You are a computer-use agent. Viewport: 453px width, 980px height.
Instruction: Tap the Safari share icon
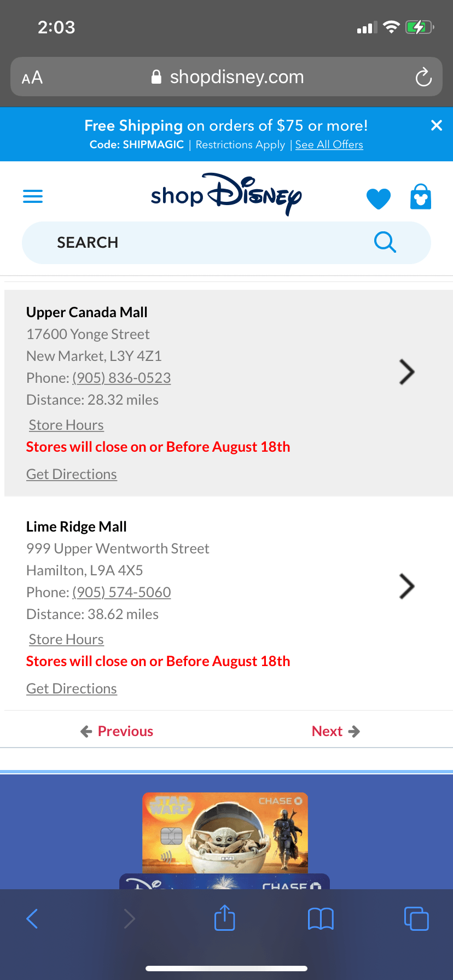click(224, 918)
